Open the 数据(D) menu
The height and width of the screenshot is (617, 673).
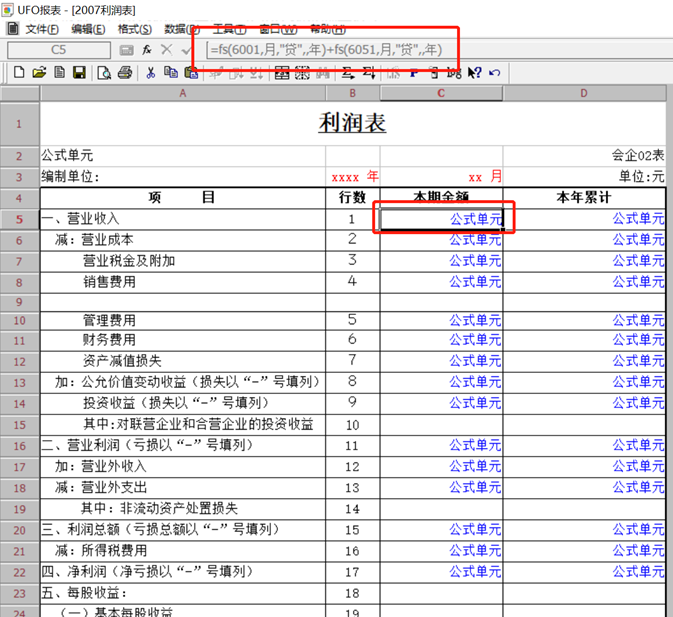[182, 29]
